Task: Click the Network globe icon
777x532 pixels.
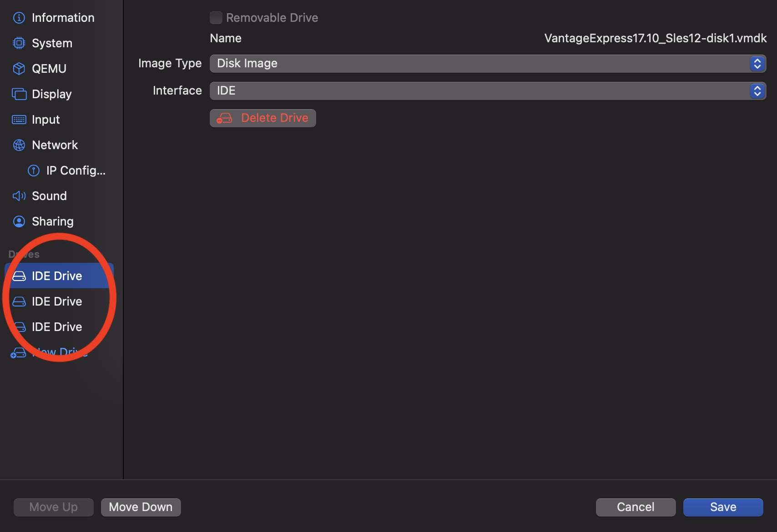Action: coord(19,145)
